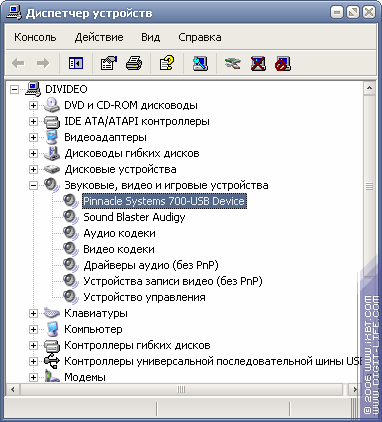Expand the Компьютер node

click(33, 329)
